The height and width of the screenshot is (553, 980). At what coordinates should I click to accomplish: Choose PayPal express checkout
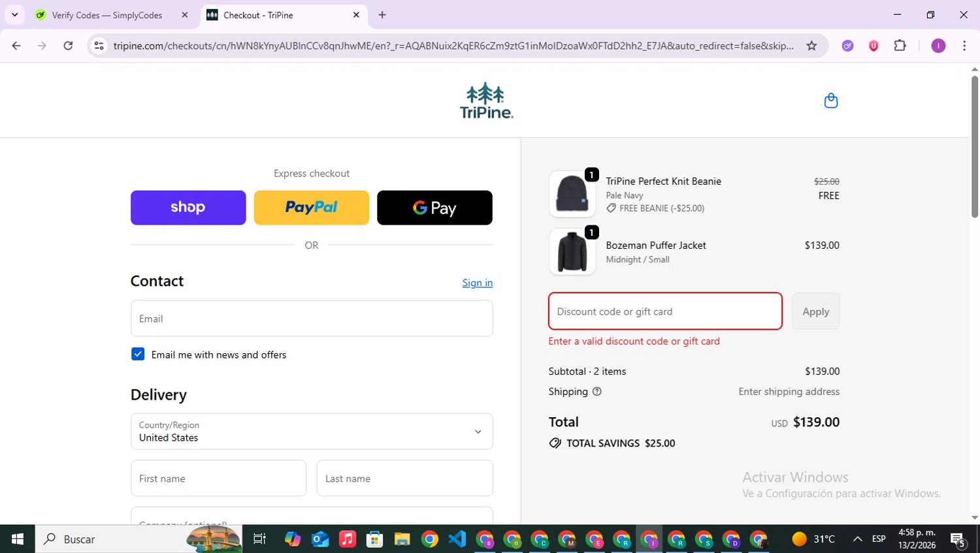(x=312, y=208)
